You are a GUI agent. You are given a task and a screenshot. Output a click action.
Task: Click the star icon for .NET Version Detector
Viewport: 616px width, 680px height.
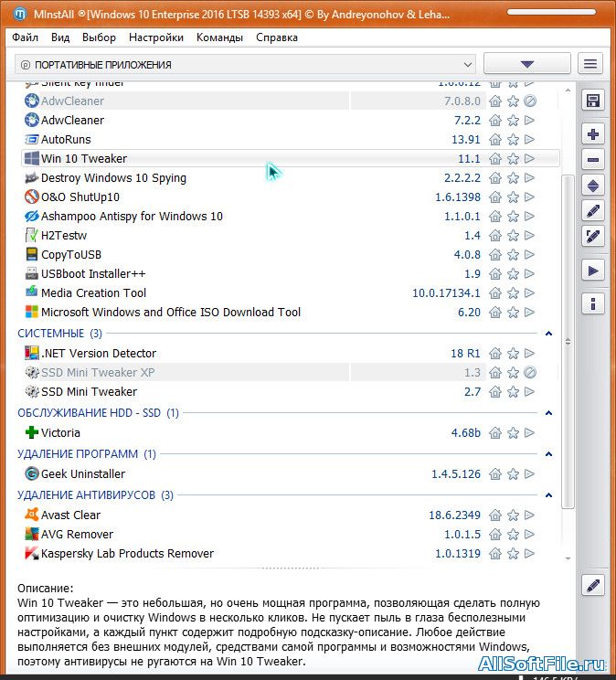pyautogui.click(x=513, y=354)
